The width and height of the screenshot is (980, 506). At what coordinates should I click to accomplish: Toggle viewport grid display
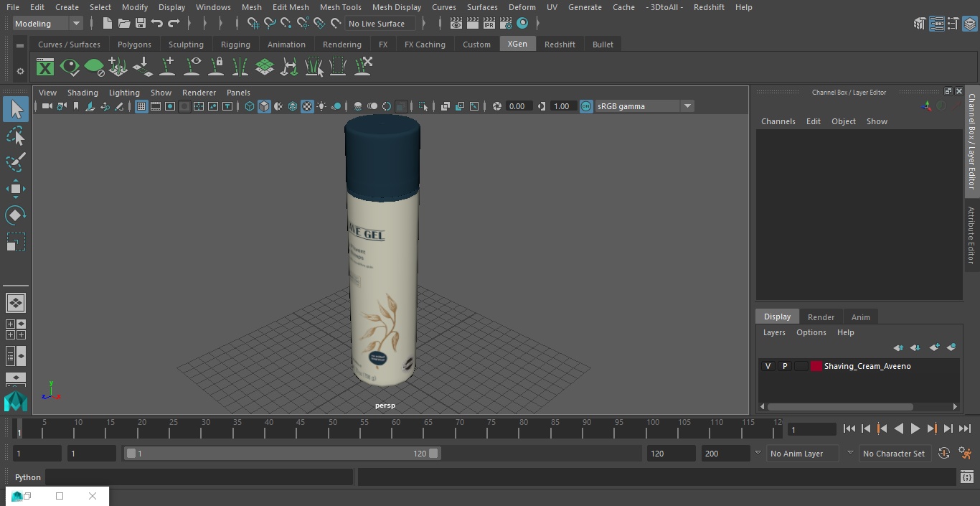click(x=141, y=106)
